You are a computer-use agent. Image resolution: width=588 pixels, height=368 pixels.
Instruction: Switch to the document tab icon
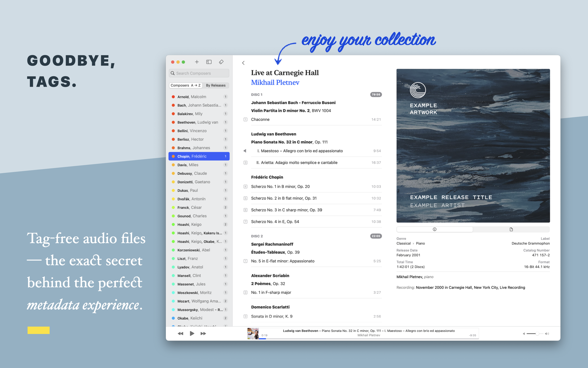tap(511, 229)
